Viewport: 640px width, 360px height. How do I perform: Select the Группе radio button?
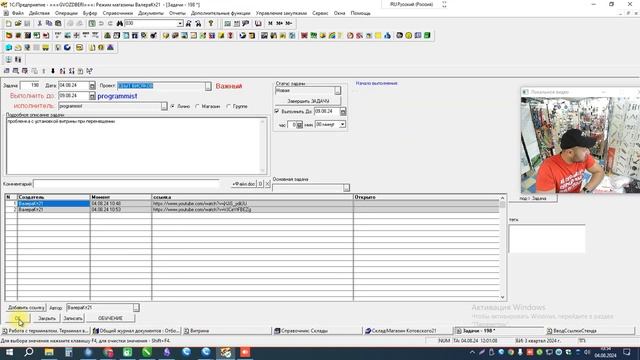coord(229,106)
